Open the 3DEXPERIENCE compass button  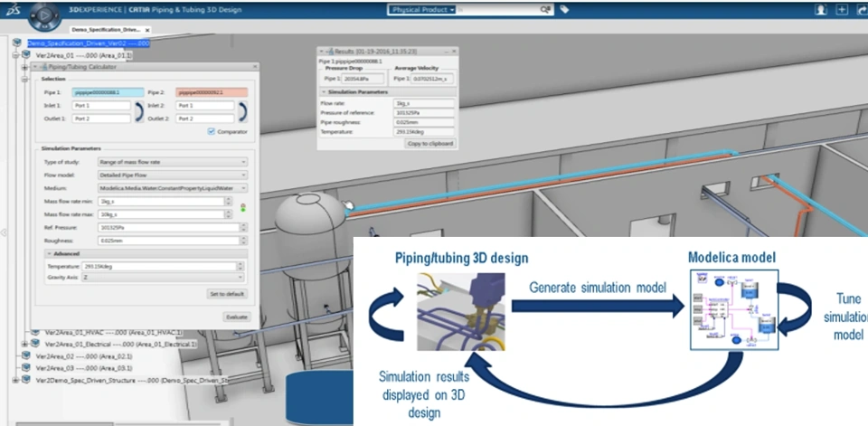point(44,16)
